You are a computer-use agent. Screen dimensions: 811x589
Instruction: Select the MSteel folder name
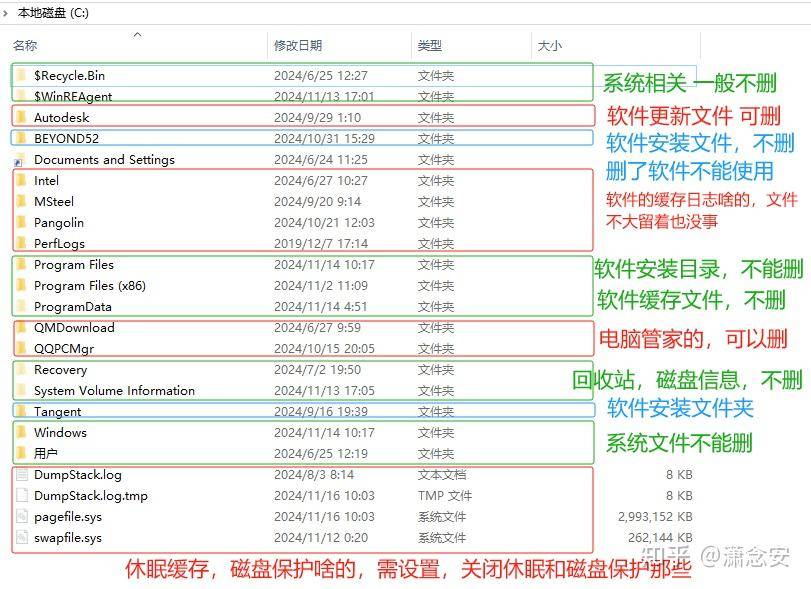(x=54, y=201)
